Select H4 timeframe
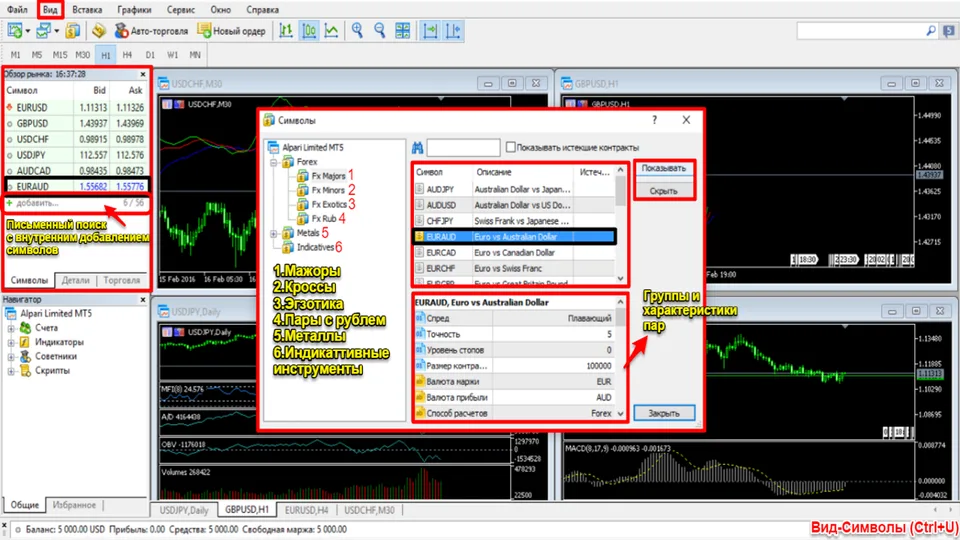The height and width of the screenshot is (540, 960). tap(127, 55)
